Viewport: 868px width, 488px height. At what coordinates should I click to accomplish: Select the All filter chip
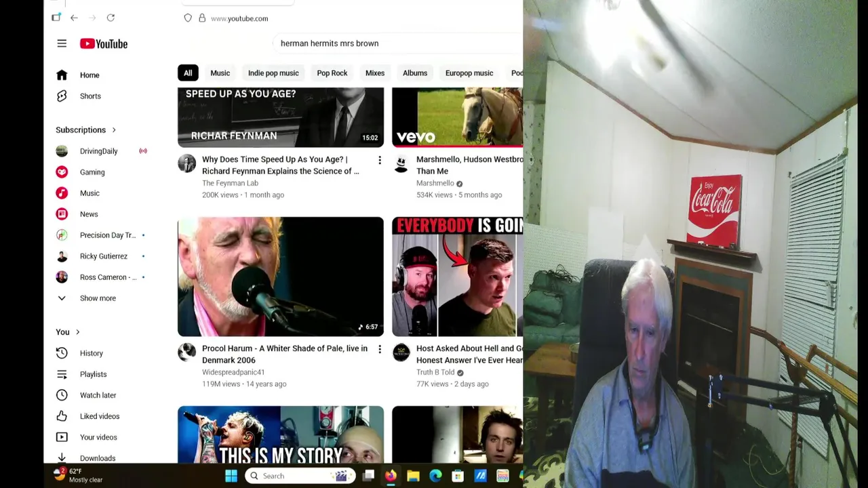click(x=188, y=73)
